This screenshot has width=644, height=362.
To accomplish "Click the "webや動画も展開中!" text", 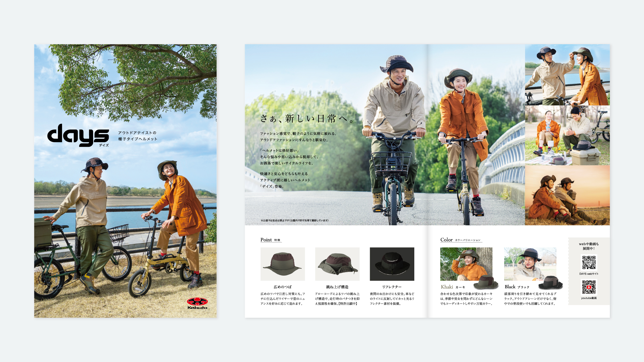I will tap(589, 246).
